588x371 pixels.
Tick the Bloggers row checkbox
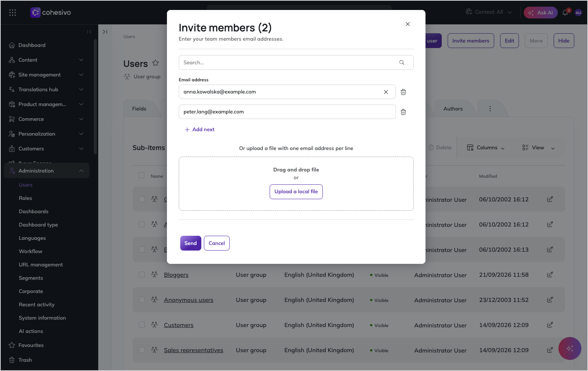pos(142,275)
